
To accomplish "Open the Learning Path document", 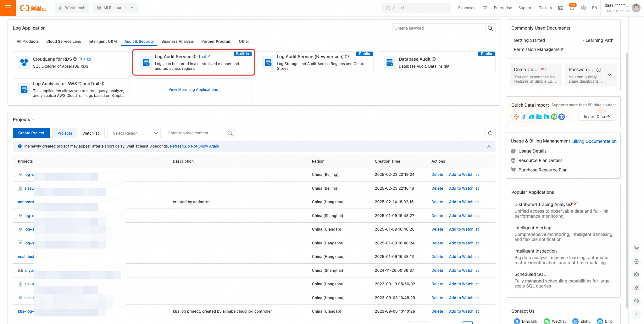I will tap(599, 40).
